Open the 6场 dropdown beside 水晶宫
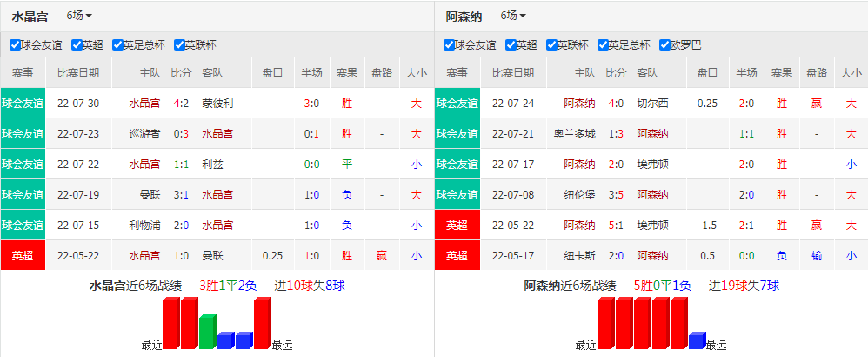This screenshot has width=868, height=357. tap(79, 16)
